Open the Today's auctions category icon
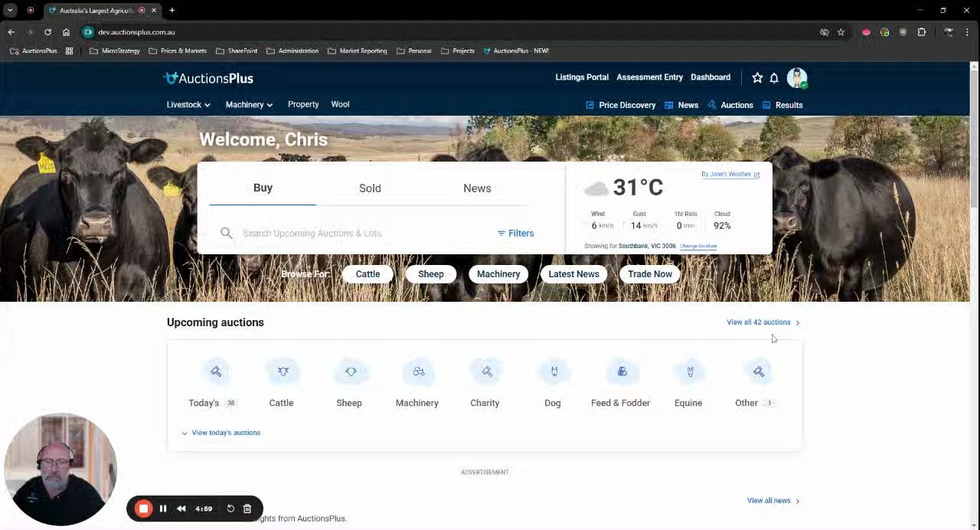The height and width of the screenshot is (530, 980). pyautogui.click(x=216, y=372)
